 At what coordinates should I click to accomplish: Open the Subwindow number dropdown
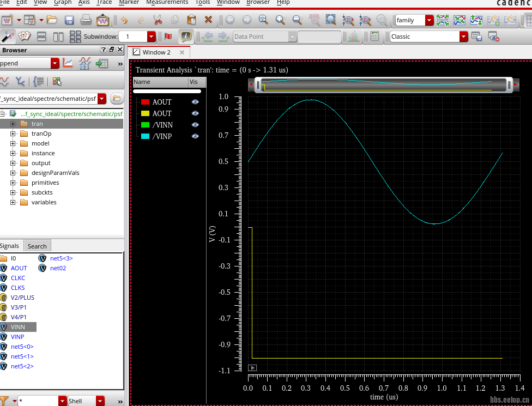[152, 37]
